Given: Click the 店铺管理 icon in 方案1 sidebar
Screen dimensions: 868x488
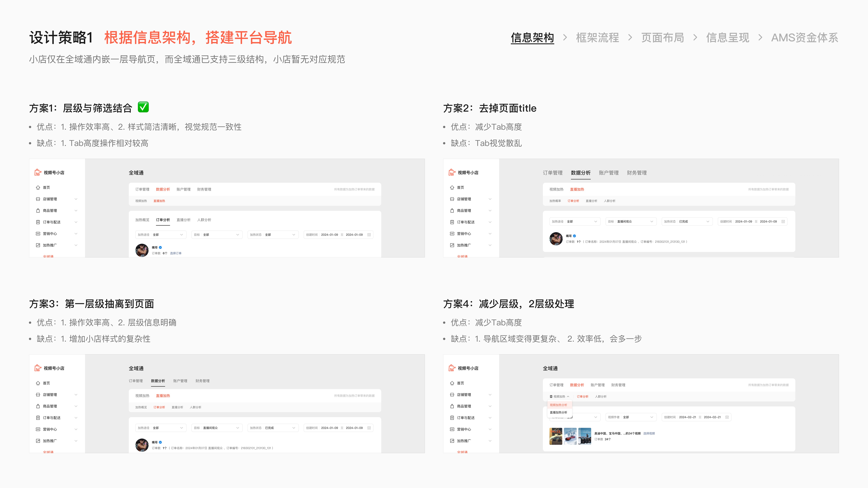Looking at the screenshot, I should coord(38,199).
